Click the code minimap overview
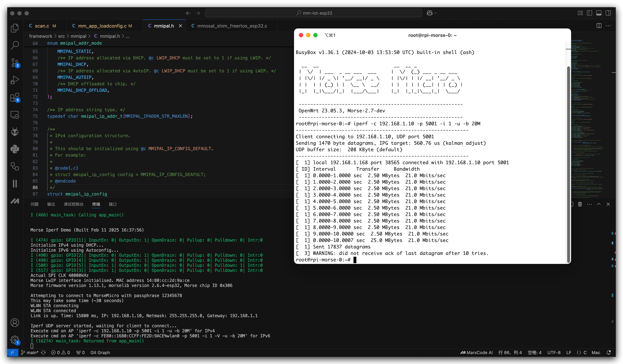This screenshot has width=623, height=364. point(591,118)
